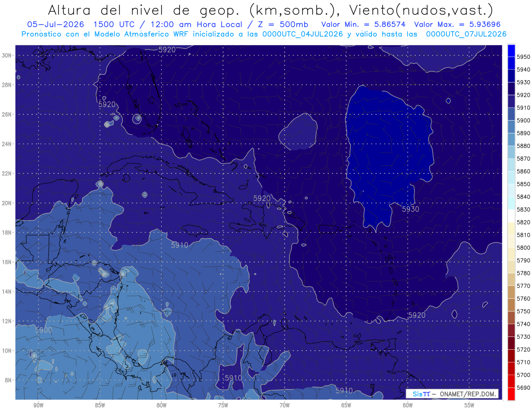Click the 16N latitude label

[x=7, y=262]
